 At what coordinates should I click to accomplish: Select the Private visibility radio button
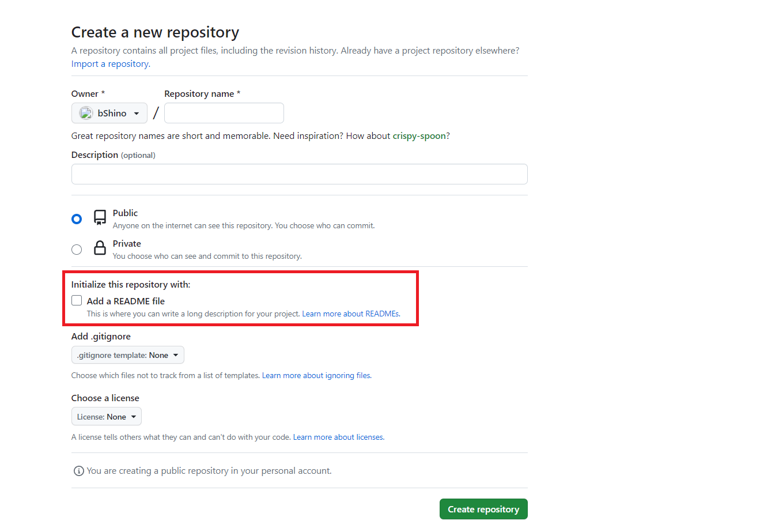coord(77,250)
